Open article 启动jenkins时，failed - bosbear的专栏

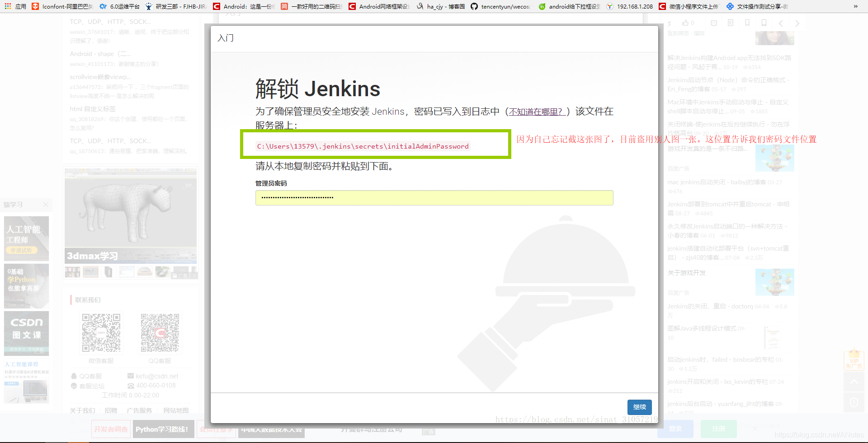click(721, 359)
